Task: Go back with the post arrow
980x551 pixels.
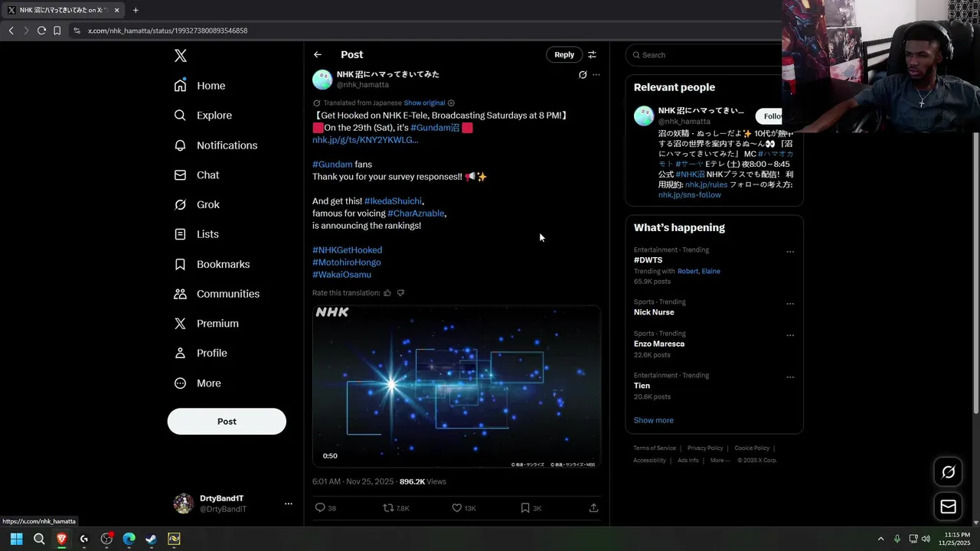Action: (x=318, y=54)
